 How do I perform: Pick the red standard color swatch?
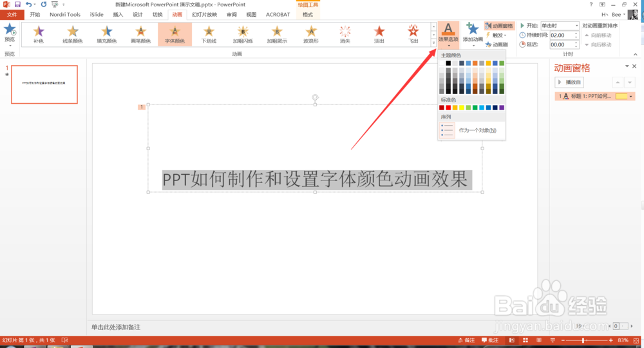(x=448, y=108)
